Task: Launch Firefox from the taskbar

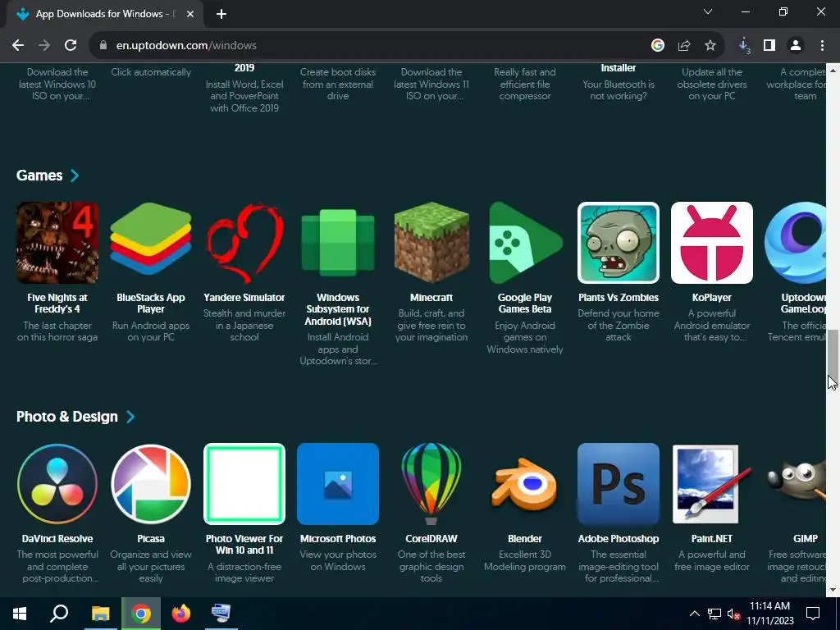Action: 181,614
